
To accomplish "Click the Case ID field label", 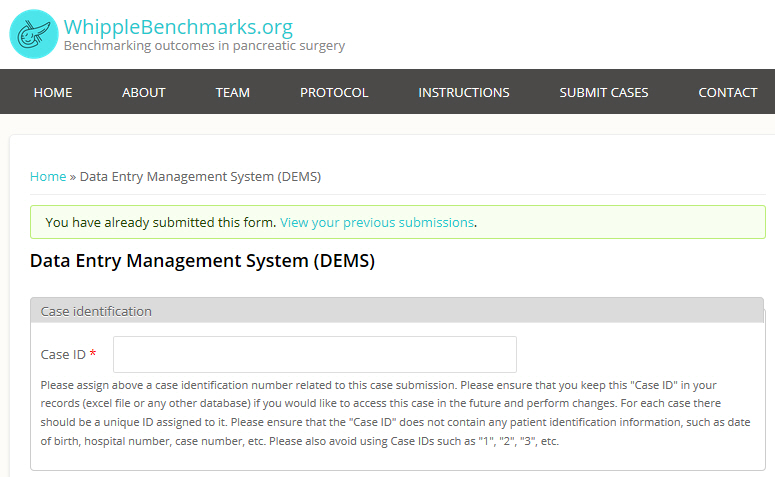I will pyautogui.click(x=63, y=354).
